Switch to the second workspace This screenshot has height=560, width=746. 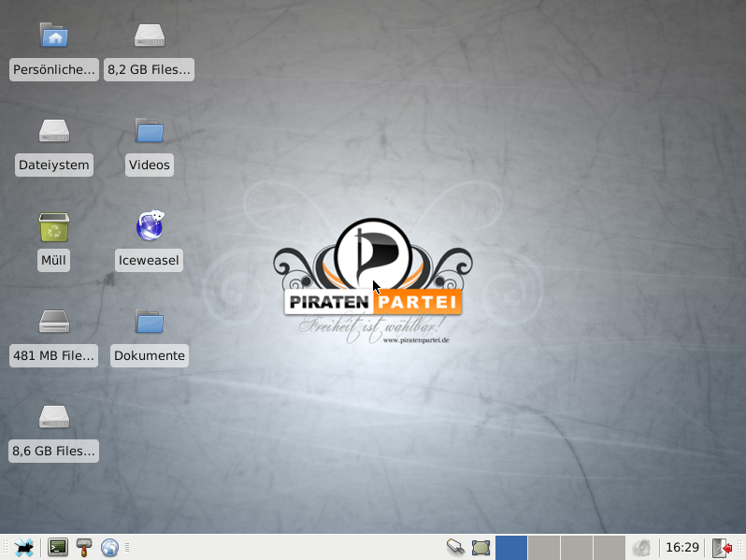[544, 548]
